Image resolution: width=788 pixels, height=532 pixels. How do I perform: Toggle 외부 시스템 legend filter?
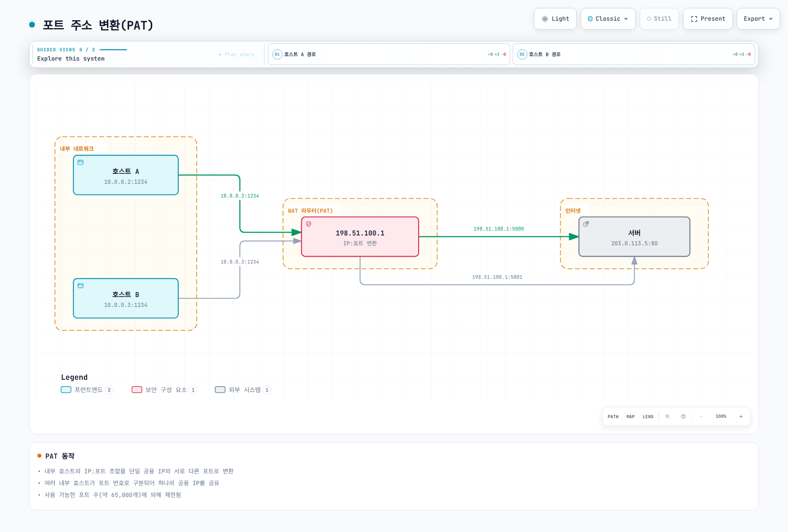(x=243, y=390)
